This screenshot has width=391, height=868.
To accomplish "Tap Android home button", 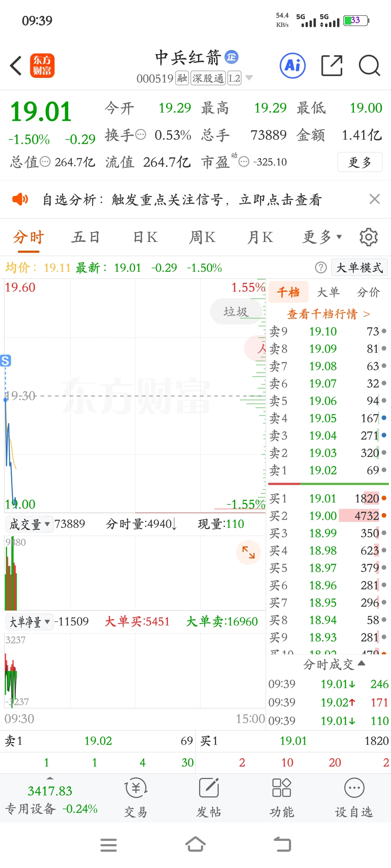I will click(195, 845).
